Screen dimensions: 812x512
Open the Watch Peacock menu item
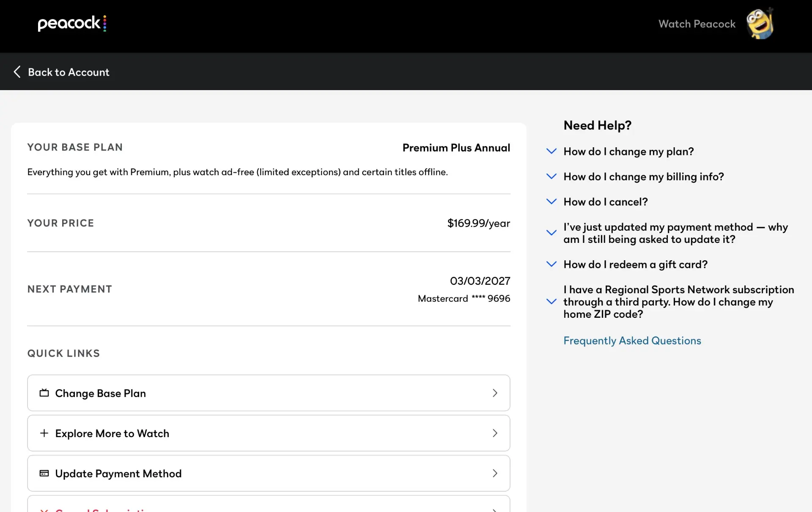pos(697,24)
